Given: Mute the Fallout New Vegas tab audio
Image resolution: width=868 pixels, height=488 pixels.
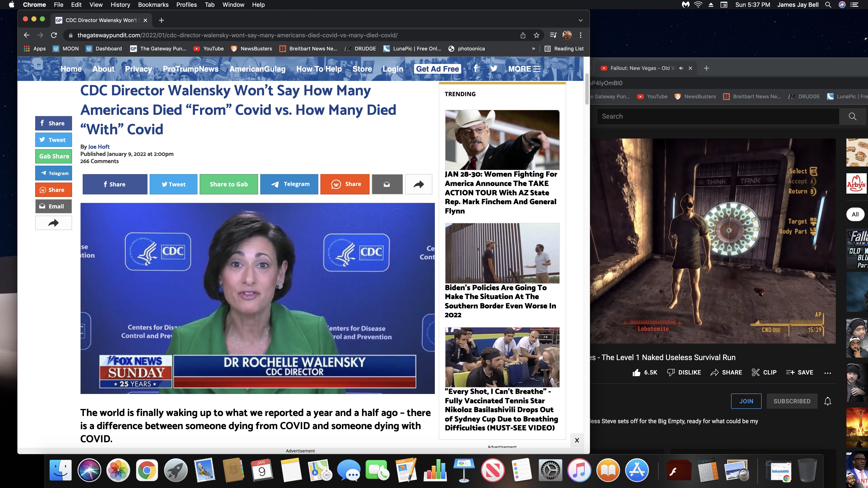Looking at the screenshot, I should coord(681,68).
